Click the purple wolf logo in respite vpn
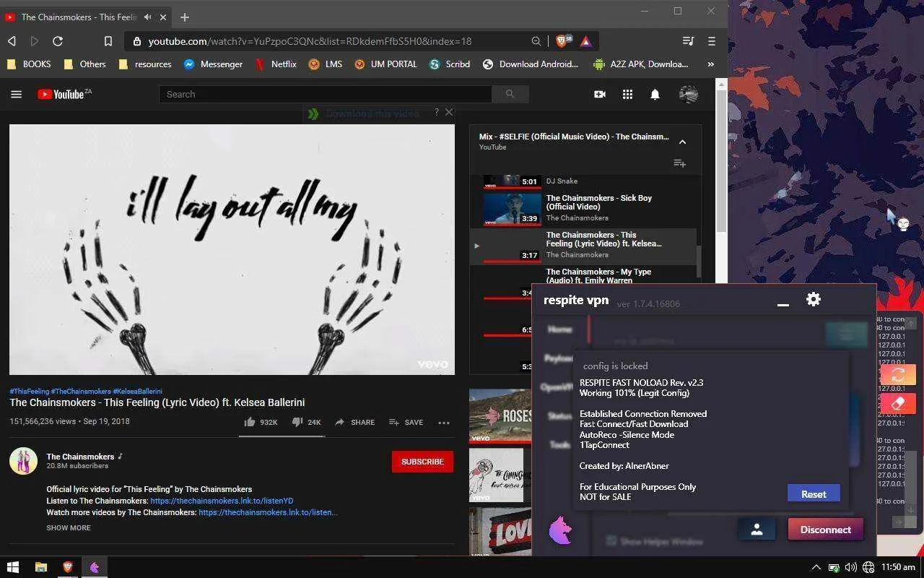 pyautogui.click(x=561, y=531)
